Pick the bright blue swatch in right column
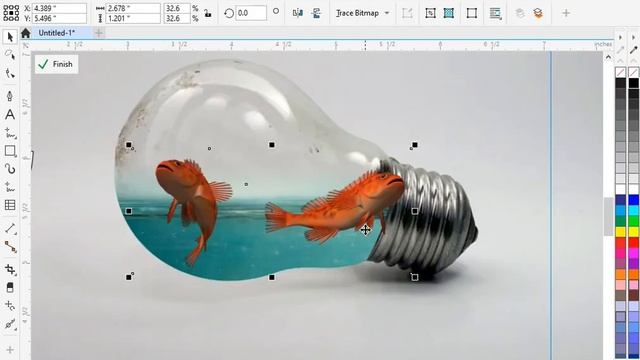This screenshot has width=640, height=360. (633, 200)
